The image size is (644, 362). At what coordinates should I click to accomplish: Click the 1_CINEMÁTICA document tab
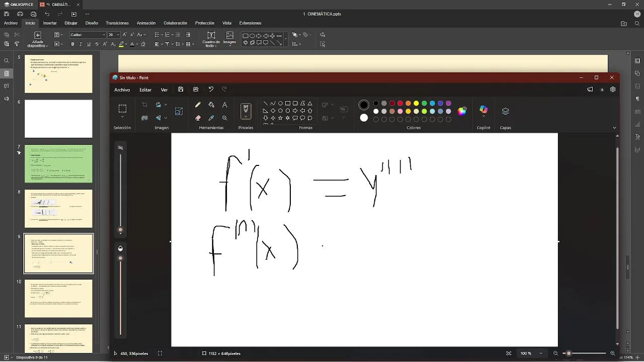60,5
